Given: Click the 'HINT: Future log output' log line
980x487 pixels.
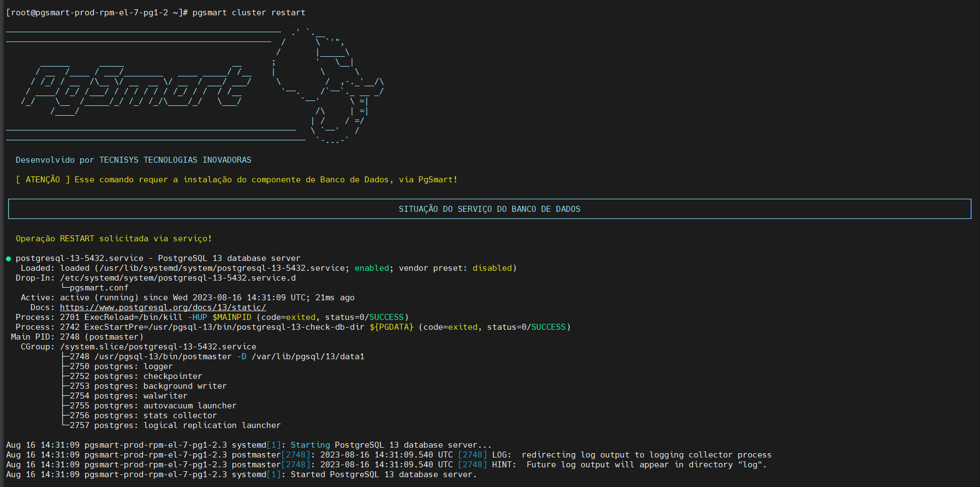Looking at the screenshot, I should (x=386, y=465).
